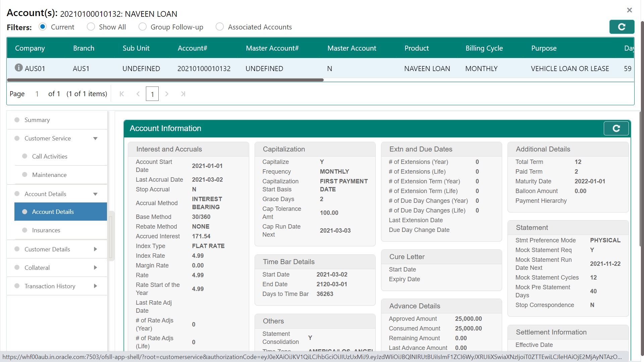The height and width of the screenshot is (362, 644).
Task: Refresh the Account Information panel
Action: point(616,128)
